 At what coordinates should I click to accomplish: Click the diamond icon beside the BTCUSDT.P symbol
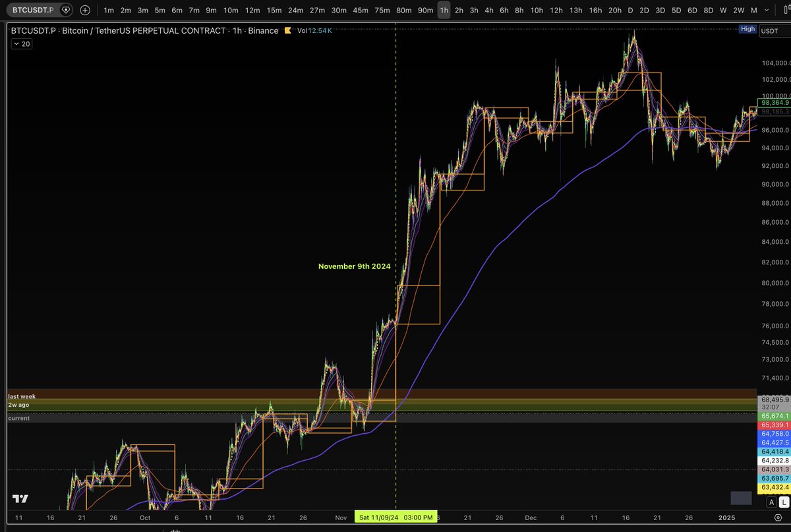point(65,11)
